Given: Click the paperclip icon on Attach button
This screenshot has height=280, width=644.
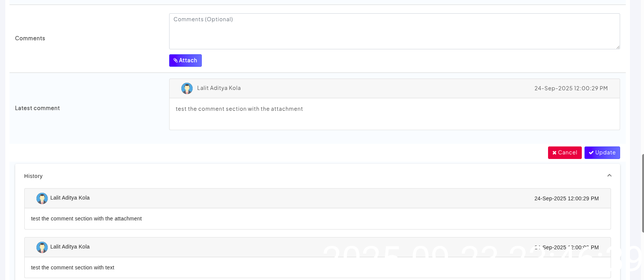Looking at the screenshot, I should (x=176, y=61).
